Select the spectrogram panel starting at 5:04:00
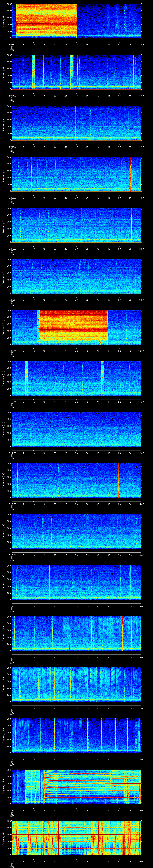 click(x=77, y=72)
